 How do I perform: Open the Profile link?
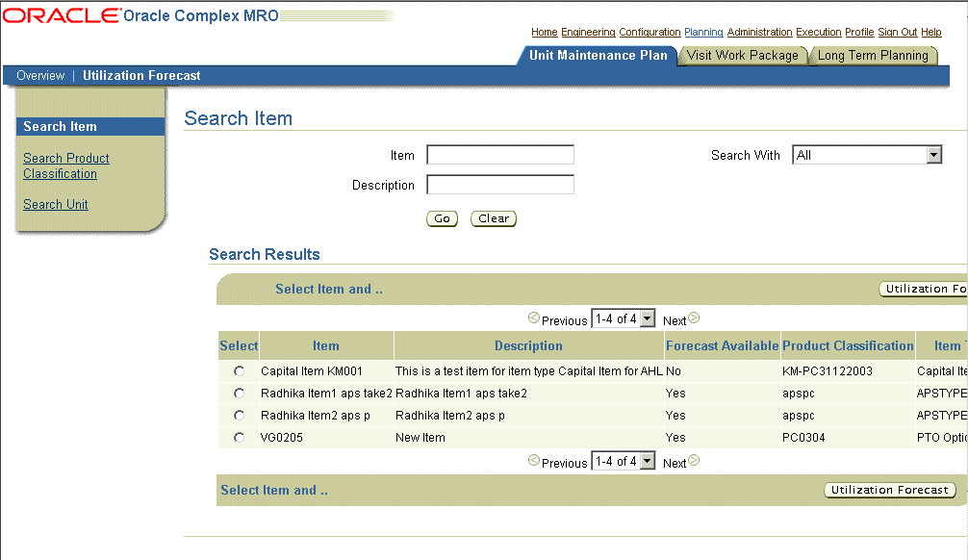(859, 32)
